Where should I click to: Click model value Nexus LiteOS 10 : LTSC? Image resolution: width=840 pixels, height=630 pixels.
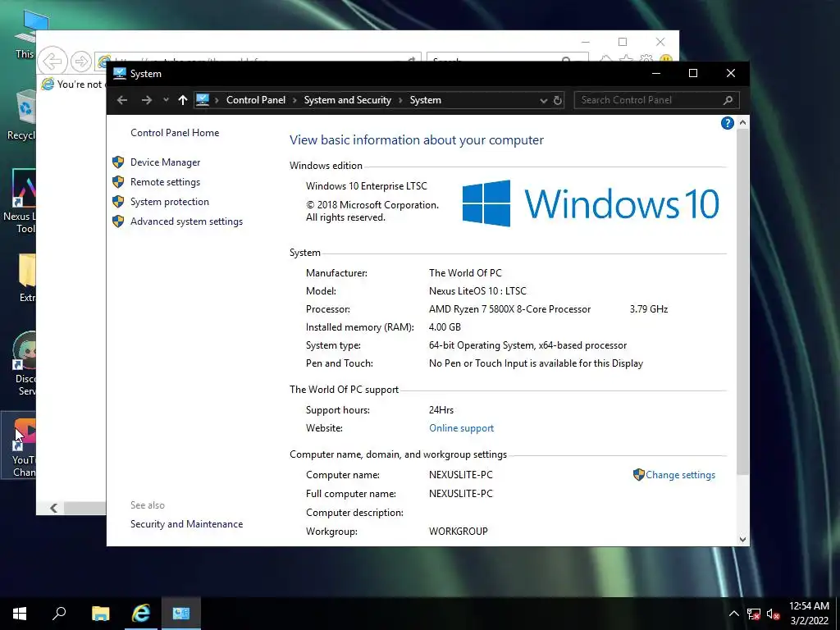coord(477,291)
